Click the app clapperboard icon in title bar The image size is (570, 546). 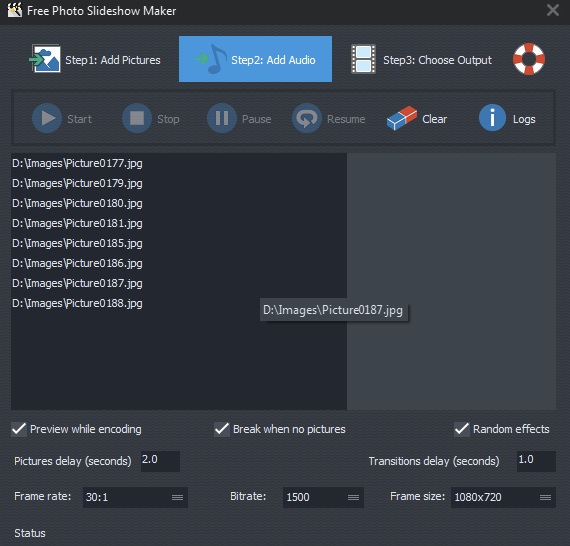[15, 10]
